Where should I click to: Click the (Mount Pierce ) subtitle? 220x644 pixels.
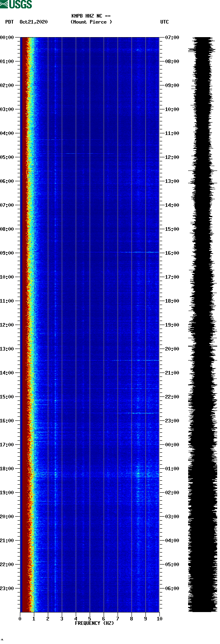[91, 22]
